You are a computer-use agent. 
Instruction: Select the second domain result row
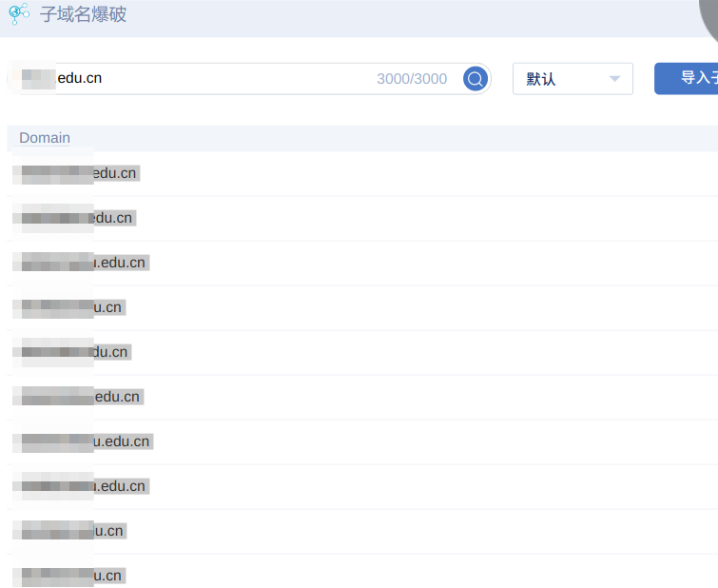76,218
